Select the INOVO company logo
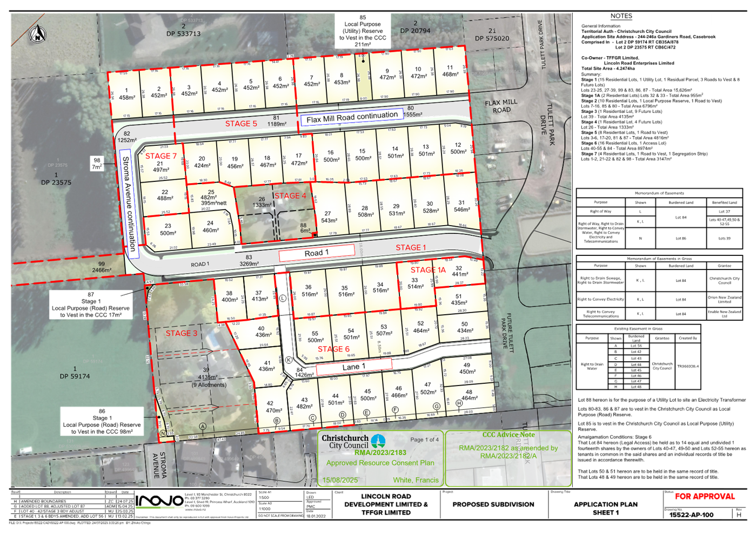The image size is (756, 534). point(159,500)
